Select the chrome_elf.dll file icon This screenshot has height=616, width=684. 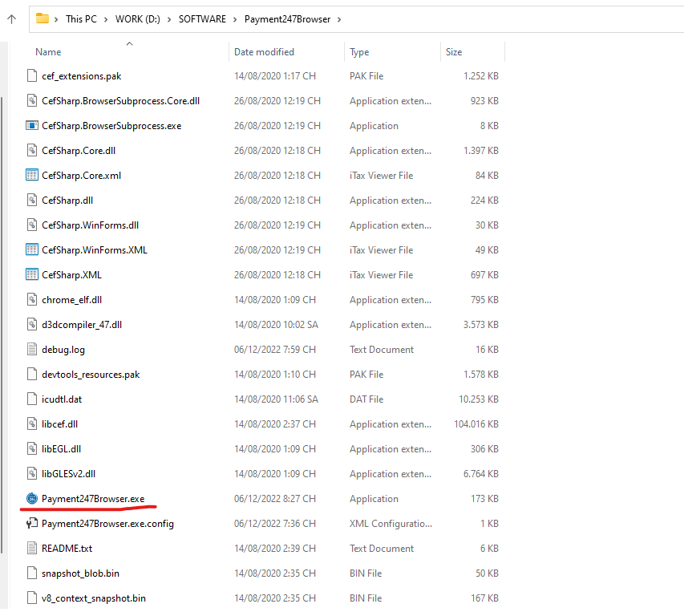pyautogui.click(x=32, y=299)
